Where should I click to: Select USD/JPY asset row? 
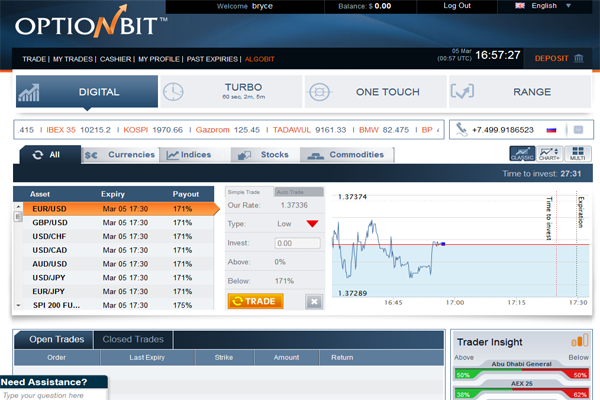[x=118, y=278]
